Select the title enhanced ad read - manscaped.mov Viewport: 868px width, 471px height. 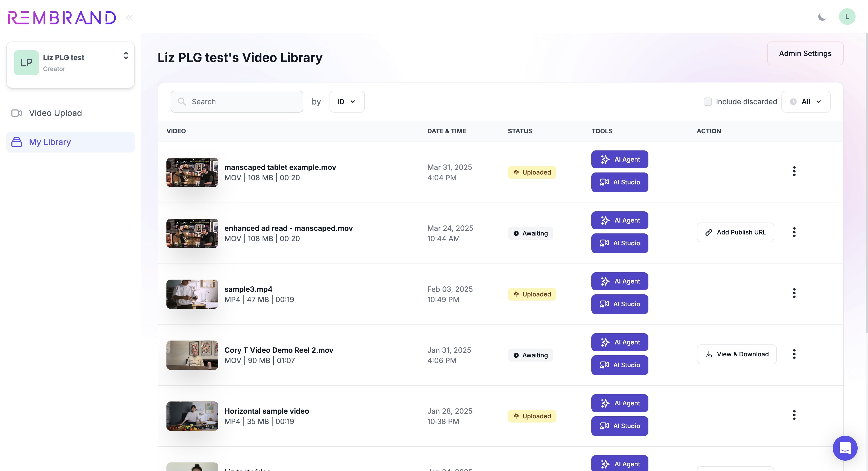(289, 228)
